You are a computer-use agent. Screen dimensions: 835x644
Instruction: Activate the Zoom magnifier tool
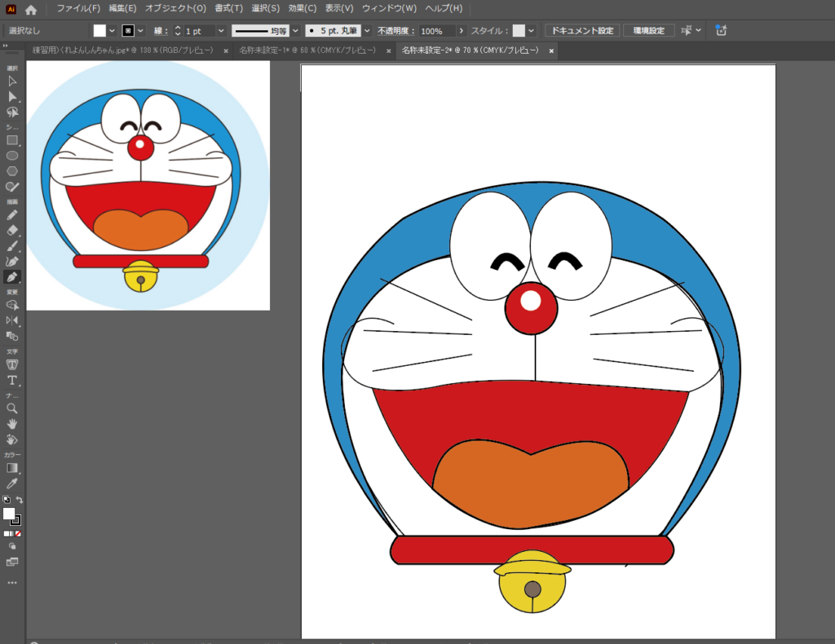tap(12, 408)
